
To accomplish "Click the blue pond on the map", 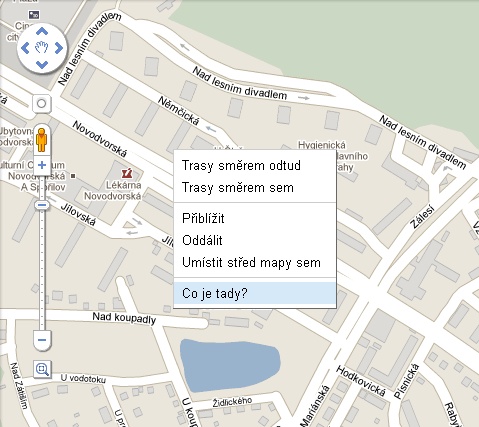I will click(x=229, y=365).
